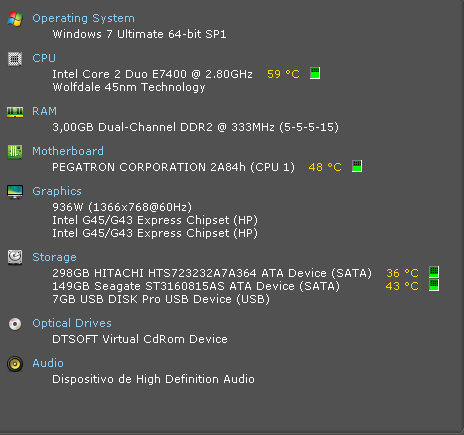Click the Graphics monitor icon
This screenshot has height=435, width=464.
pos(15,192)
